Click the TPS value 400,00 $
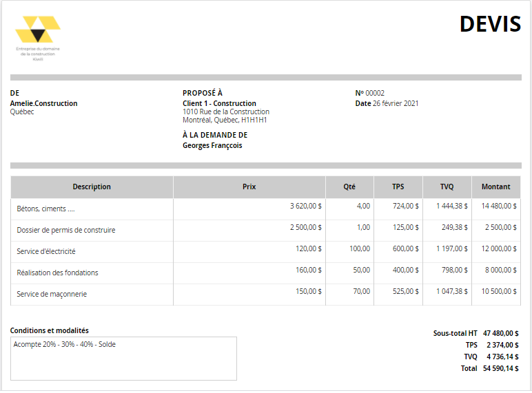The image size is (532, 393). tap(406, 270)
